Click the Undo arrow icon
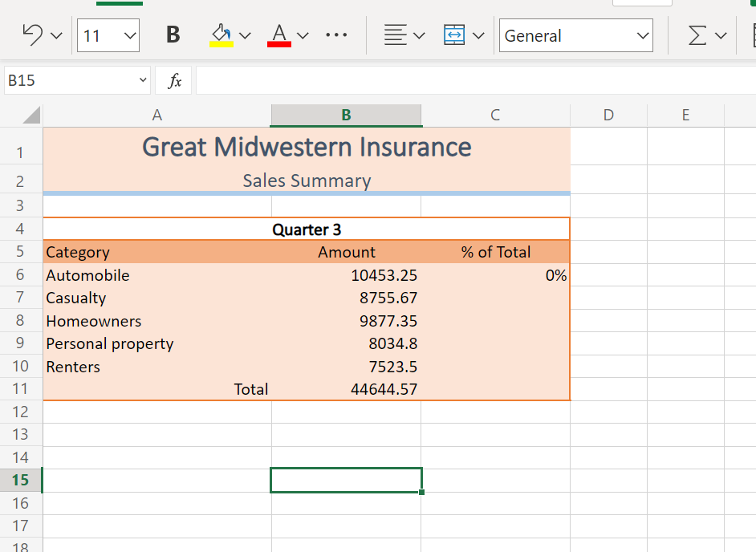This screenshot has height=552, width=756. point(33,35)
